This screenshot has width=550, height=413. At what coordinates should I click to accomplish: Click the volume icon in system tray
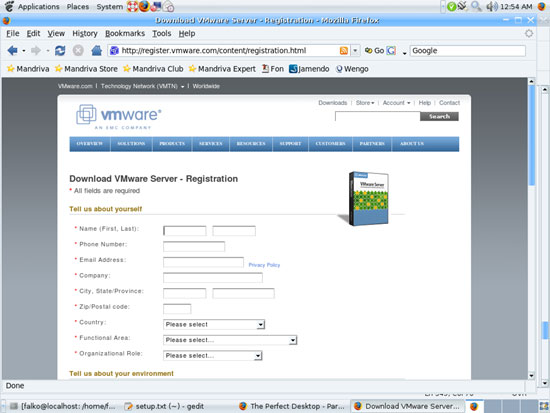(492, 6)
